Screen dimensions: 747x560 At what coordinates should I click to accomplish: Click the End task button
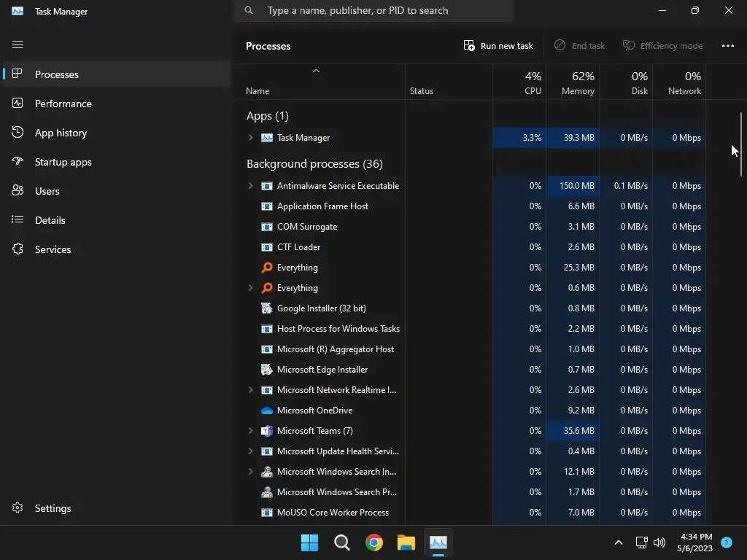[x=579, y=46]
